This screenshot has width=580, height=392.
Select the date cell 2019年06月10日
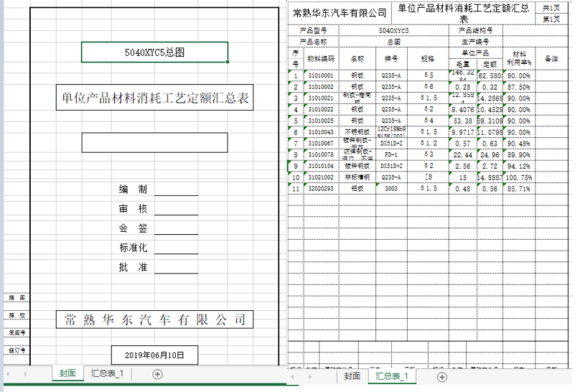point(154,355)
